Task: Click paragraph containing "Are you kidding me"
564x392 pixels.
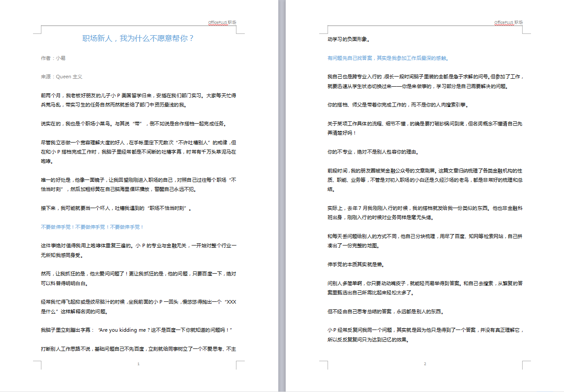Action: pos(136,330)
